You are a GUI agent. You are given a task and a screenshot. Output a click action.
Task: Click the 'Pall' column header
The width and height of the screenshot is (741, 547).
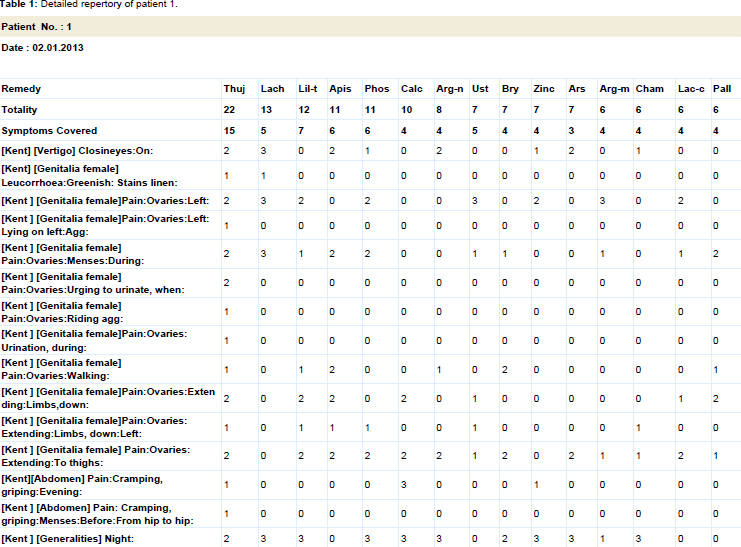click(x=722, y=89)
